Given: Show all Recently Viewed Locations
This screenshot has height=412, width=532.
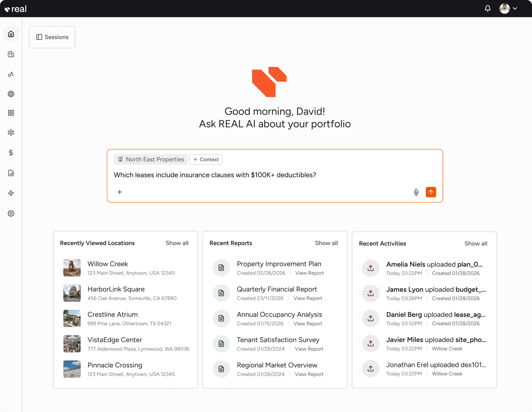Looking at the screenshot, I should tap(177, 243).
